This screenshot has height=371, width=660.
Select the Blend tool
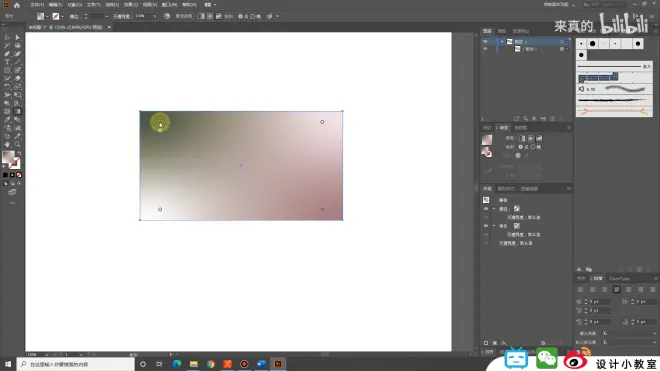pos(18,120)
